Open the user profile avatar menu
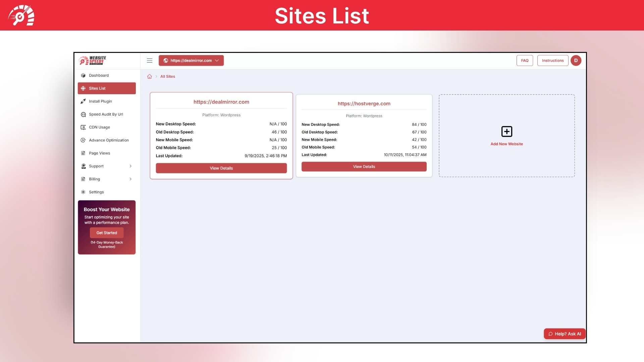The image size is (644, 362). click(576, 60)
